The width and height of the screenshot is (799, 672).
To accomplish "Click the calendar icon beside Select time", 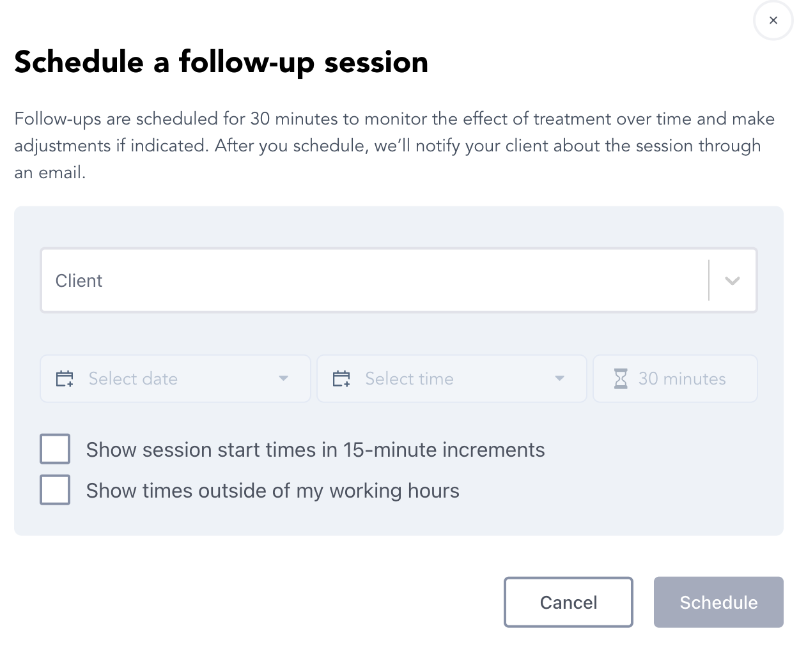I will click(341, 379).
